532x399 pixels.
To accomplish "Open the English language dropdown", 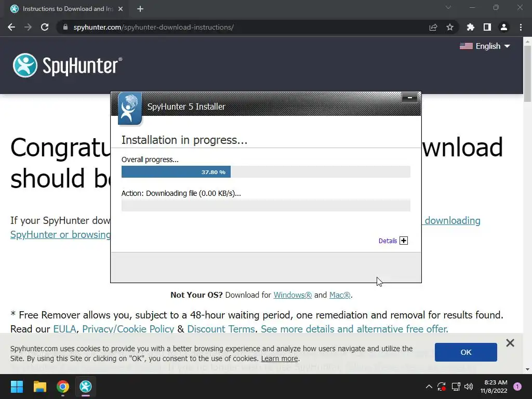I will click(x=485, y=46).
